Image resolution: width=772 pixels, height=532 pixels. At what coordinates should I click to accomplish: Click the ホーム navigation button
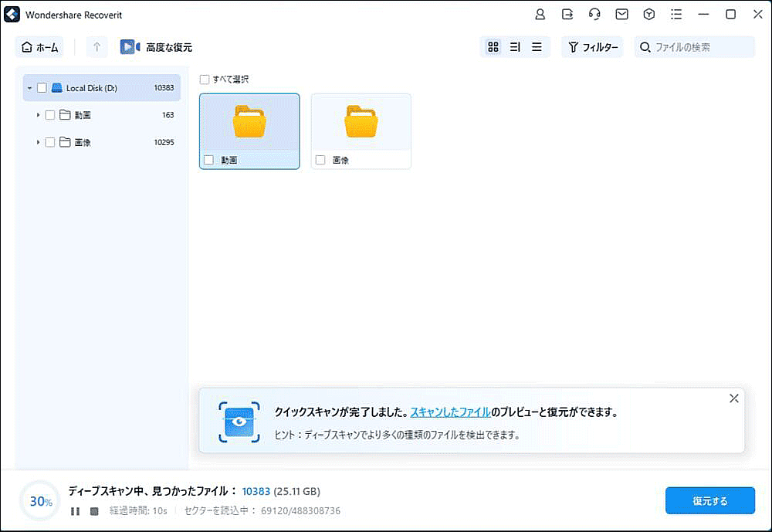tap(39, 47)
